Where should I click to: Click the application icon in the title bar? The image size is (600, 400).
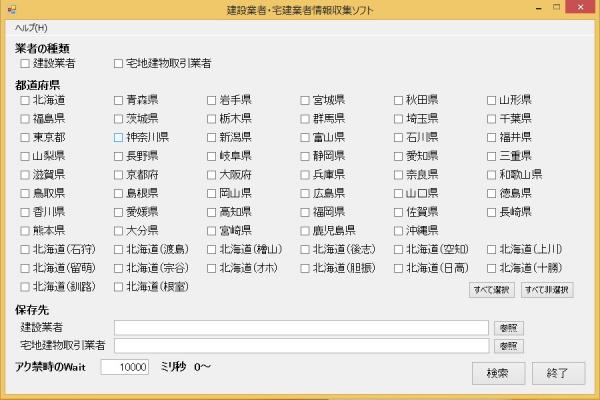pyautogui.click(x=9, y=9)
